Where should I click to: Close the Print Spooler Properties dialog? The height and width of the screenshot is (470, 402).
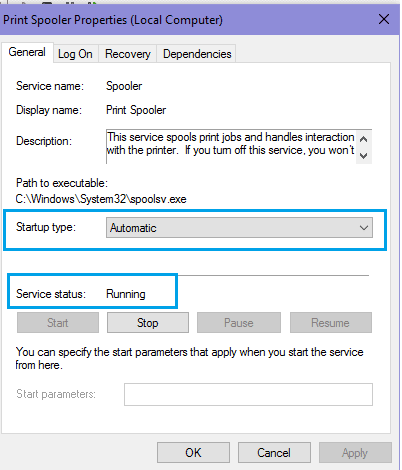click(384, 19)
